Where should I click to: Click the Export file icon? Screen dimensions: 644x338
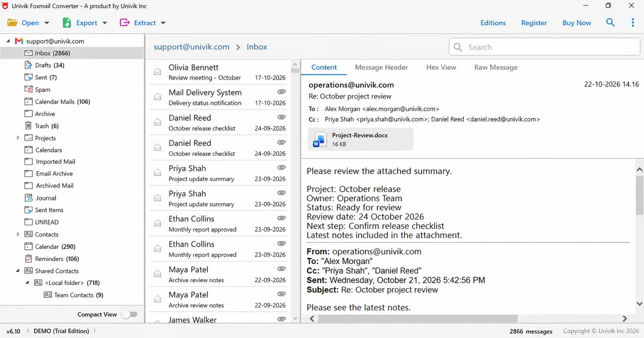point(67,23)
